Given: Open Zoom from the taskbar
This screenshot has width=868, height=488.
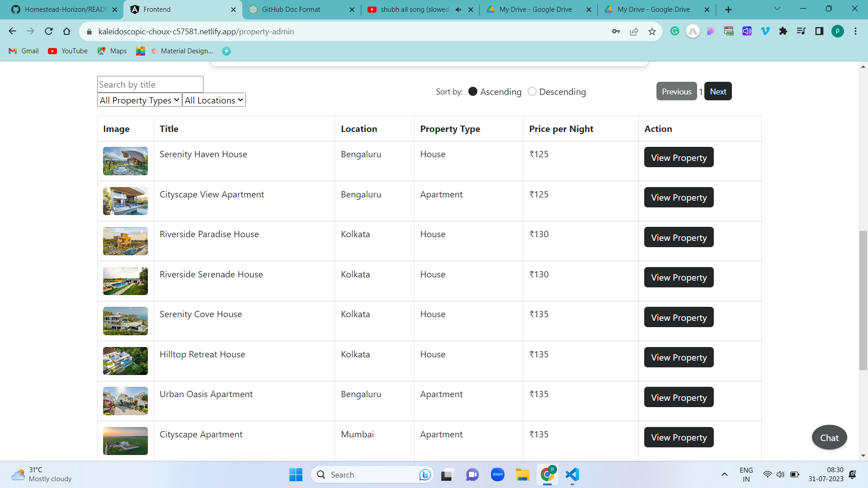Looking at the screenshot, I should 497,475.
